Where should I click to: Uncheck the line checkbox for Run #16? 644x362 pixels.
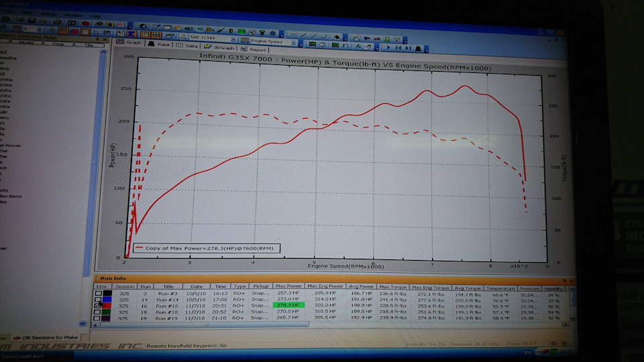[x=97, y=306]
